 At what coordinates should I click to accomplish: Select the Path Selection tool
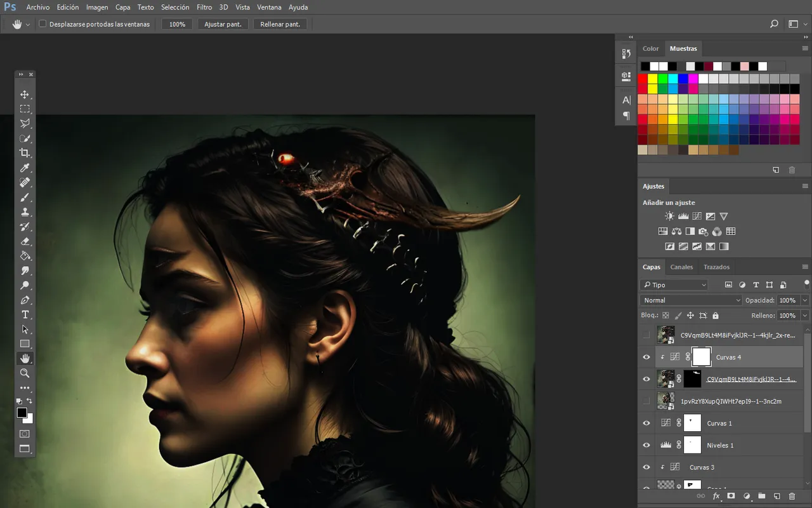pyautogui.click(x=25, y=330)
